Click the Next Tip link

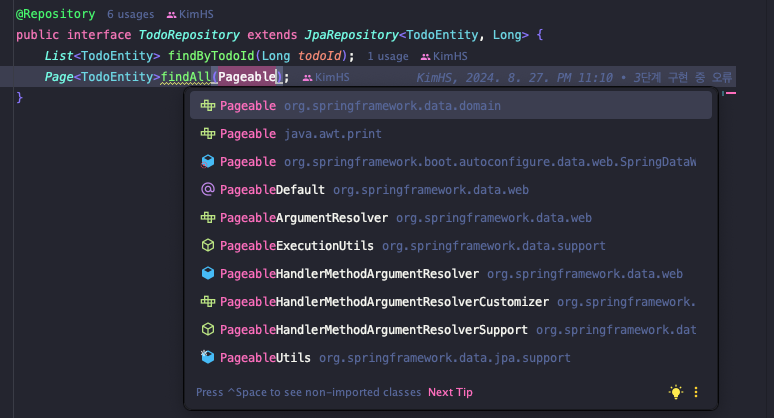pyautogui.click(x=450, y=392)
